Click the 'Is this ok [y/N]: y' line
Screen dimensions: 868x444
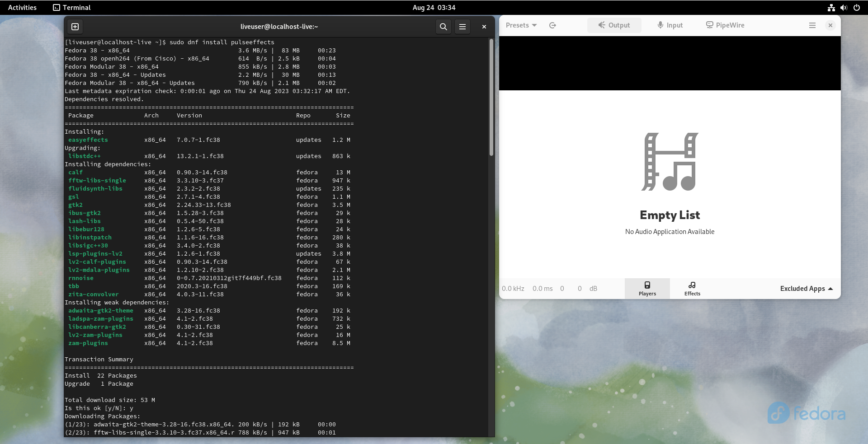(99, 408)
